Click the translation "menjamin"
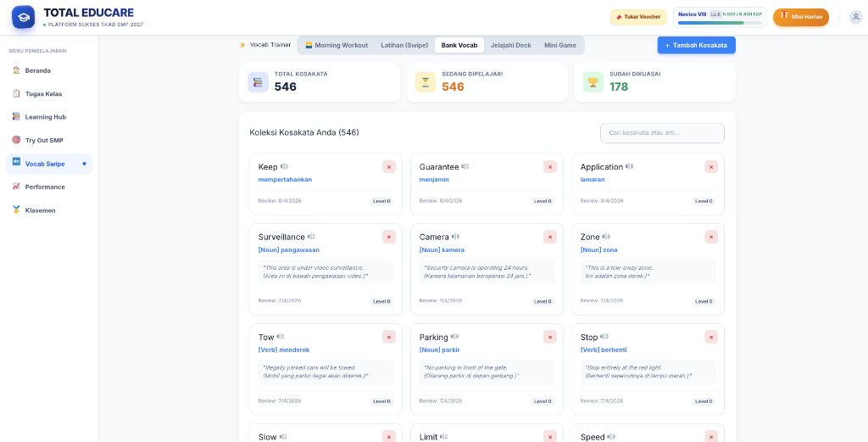The image size is (868, 442). click(434, 180)
